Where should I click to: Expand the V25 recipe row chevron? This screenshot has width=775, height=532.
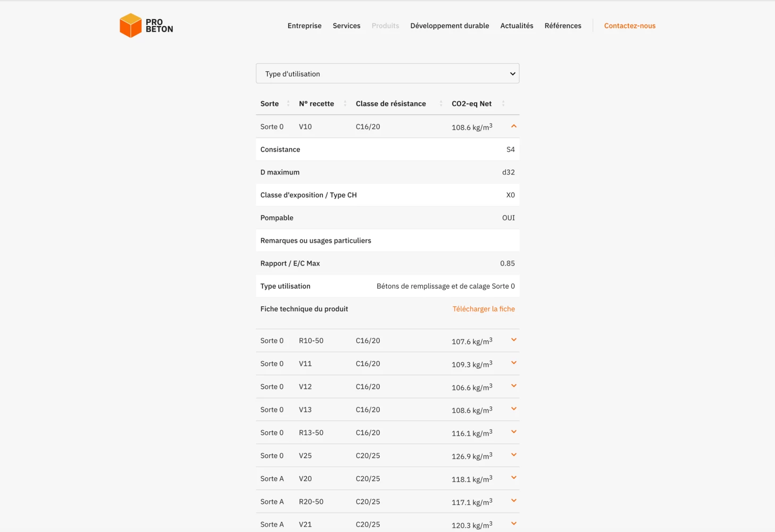(x=514, y=455)
